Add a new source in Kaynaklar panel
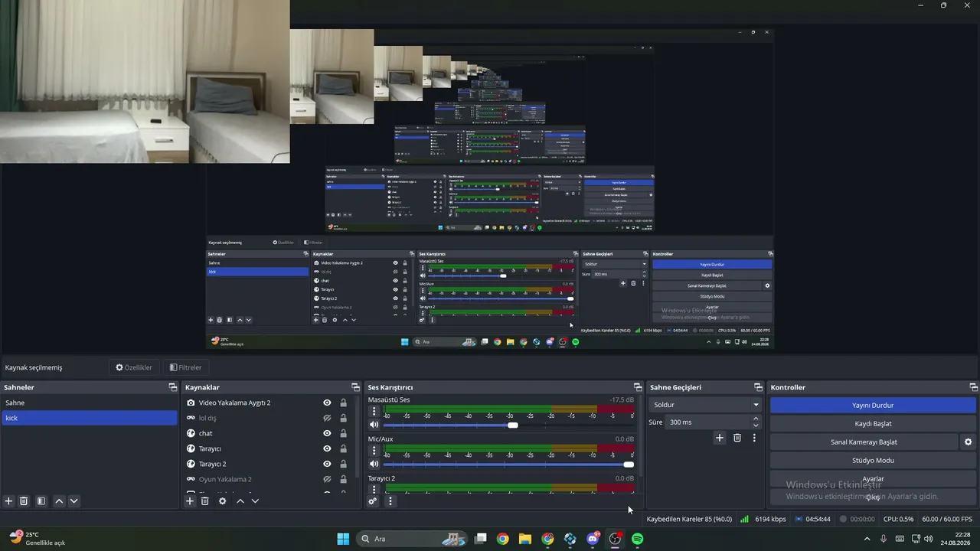The width and height of the screenshot is (980, 551). pos(190,501)
